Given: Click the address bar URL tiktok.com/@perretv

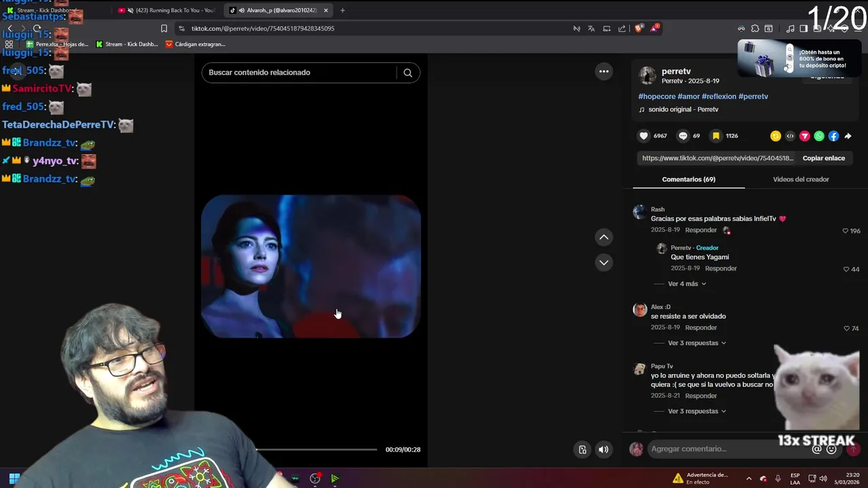Looking at the screenshot, I should click(x=262, y=28).
